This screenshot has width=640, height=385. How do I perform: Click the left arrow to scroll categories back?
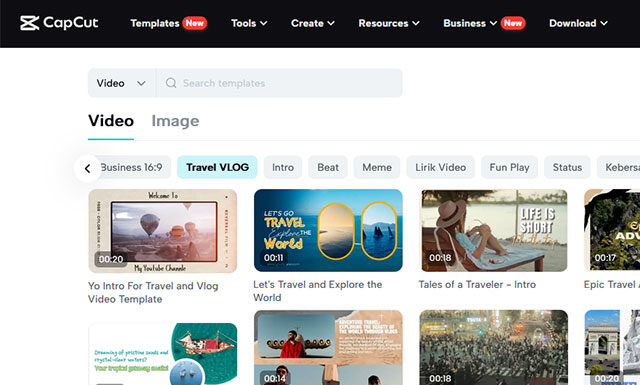[87, 168]
